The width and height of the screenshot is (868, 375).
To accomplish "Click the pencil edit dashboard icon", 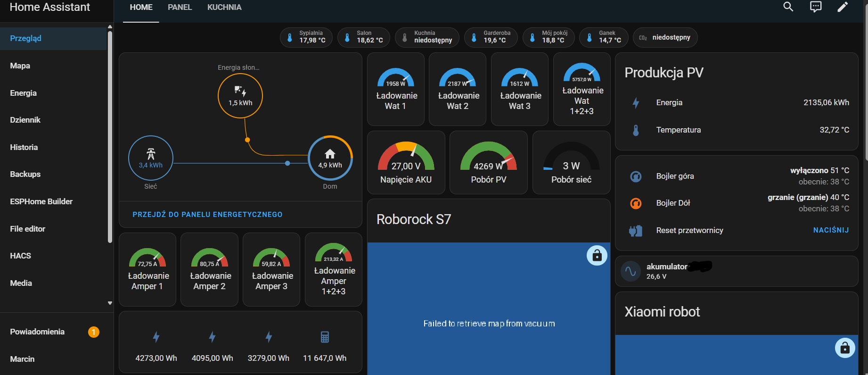I will click(843, 7).
